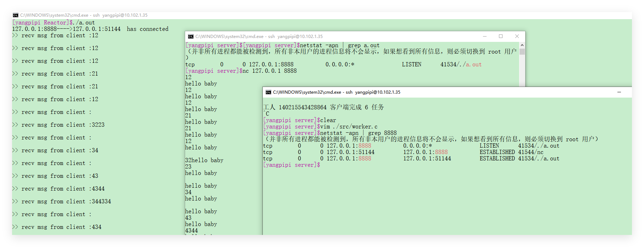Click the 'clear' command in front window
The image size is (644, 247).
pyautogui.click(x=328, y=120)
